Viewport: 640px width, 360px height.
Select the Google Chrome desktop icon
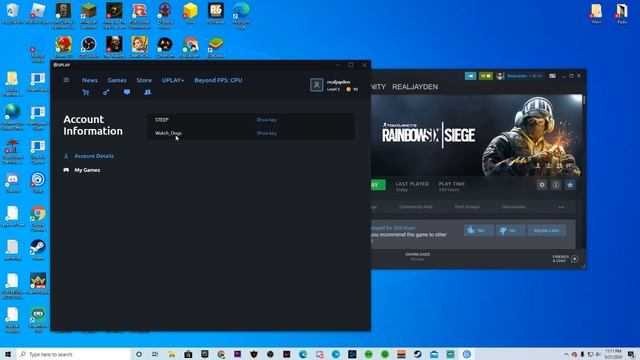tap(38, 218)
